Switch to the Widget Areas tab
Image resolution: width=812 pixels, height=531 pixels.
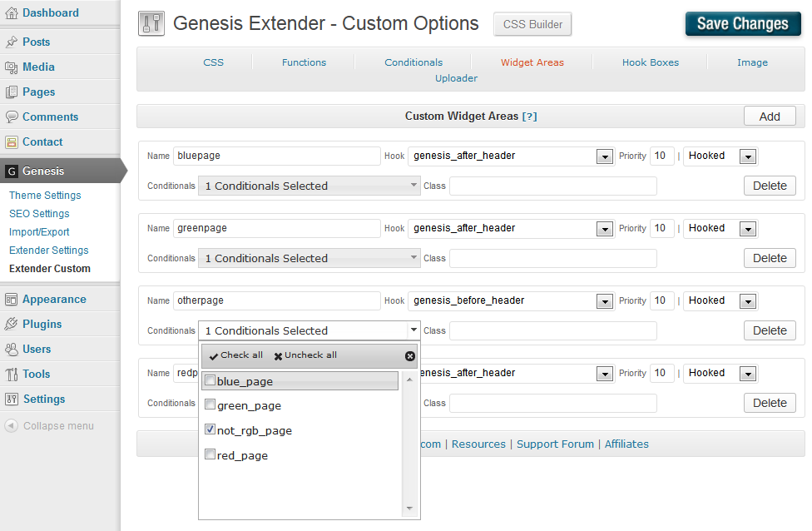[532, 62]
